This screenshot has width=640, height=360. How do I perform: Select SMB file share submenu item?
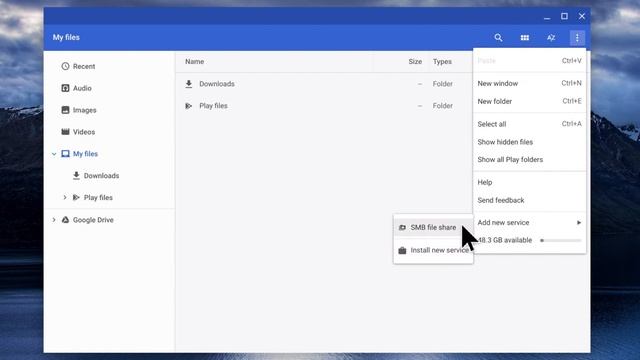(x=433, y=227)
